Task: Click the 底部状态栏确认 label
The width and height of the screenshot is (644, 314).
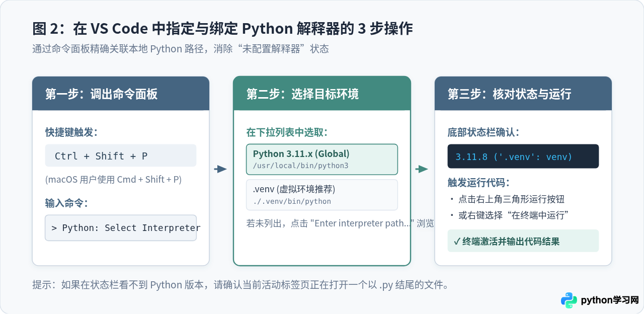Action: (484, 132)
